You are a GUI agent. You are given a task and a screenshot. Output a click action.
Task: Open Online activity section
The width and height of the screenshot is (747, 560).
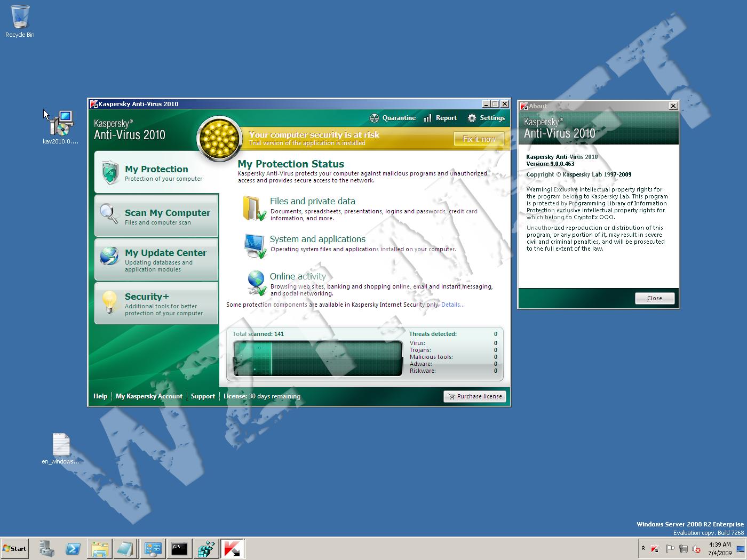[x=298, y=276]
